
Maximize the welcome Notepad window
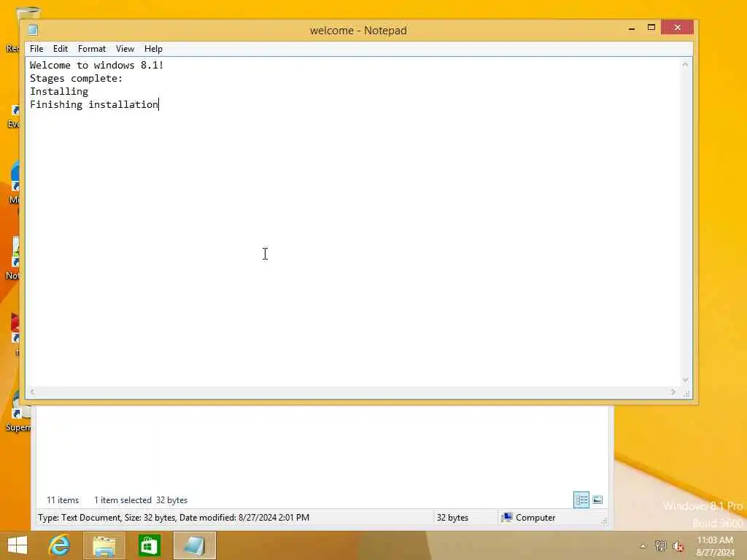click(651, 28)
